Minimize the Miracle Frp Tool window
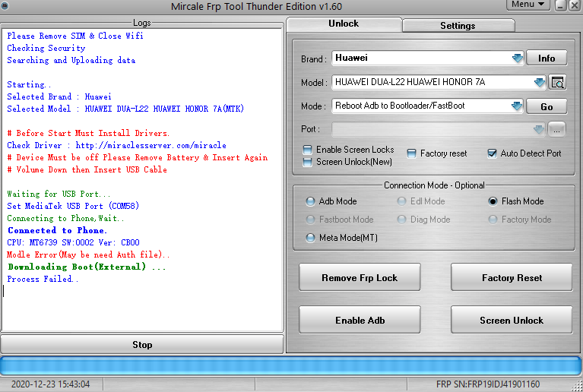This screenshot has width=583, height=392. coord(561,5)
